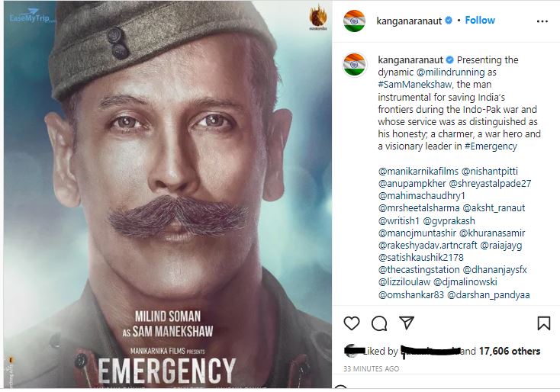The image size is (560, 392).
Task: Open @gvprakash mention link
Action: [x=449, y=220]
